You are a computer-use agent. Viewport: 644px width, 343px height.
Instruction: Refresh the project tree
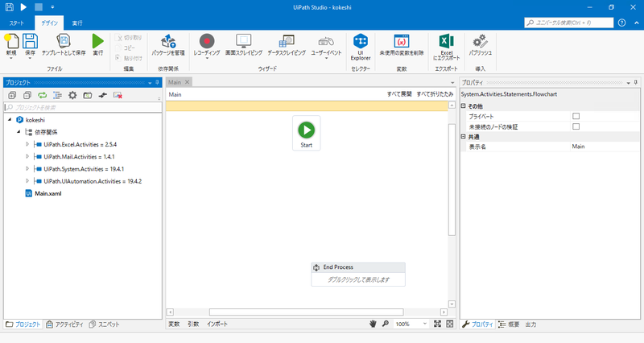pyautogui.click(x=43, y=95)
